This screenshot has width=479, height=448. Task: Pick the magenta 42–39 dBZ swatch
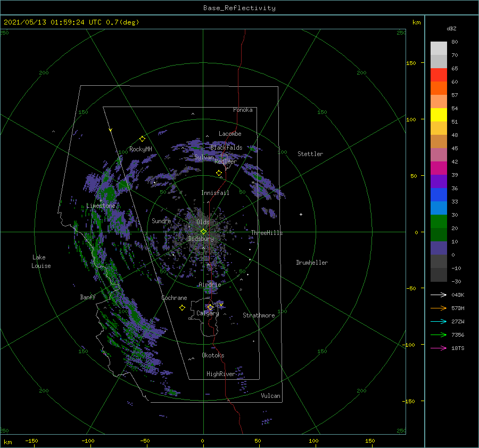coord(439,168)
